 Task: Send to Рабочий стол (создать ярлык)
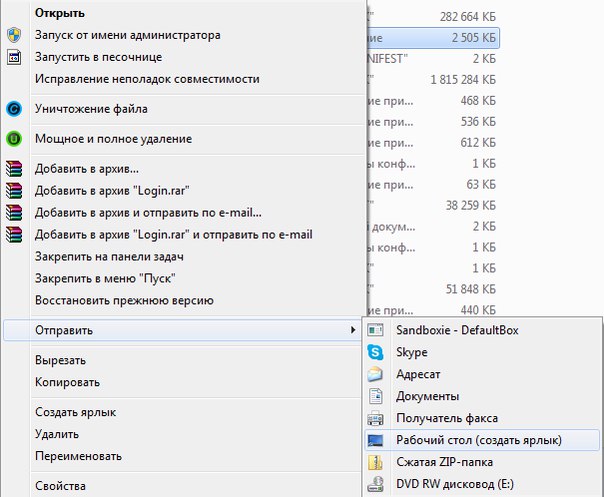click(x=478, y=440)
